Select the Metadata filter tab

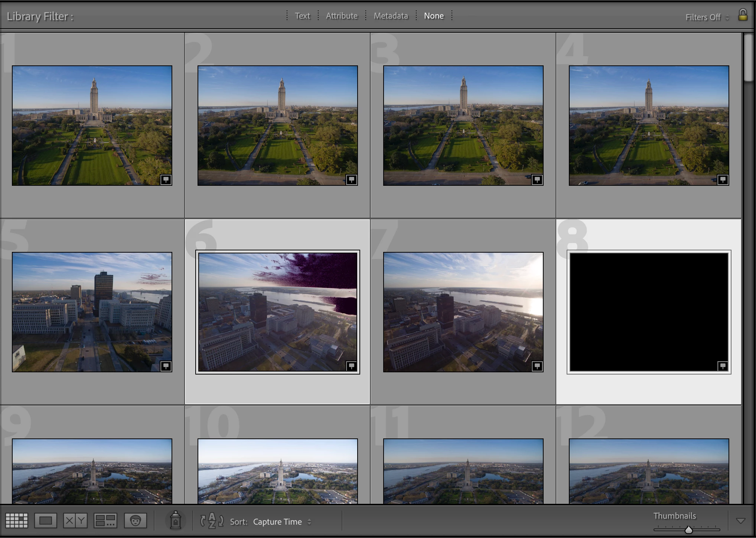click(x=391, y=16)
